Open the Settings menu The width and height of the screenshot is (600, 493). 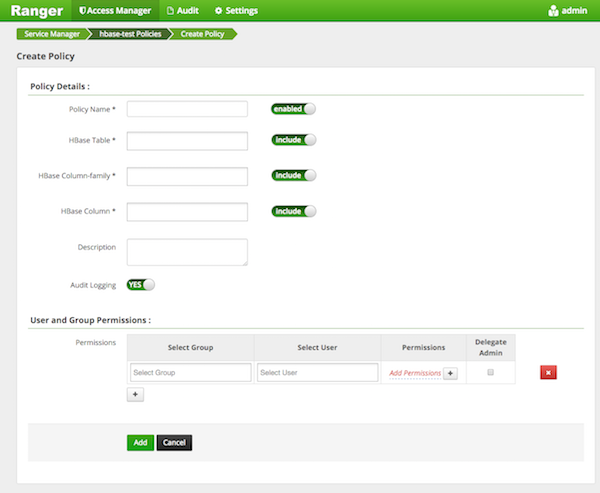[x=236, y=11]
